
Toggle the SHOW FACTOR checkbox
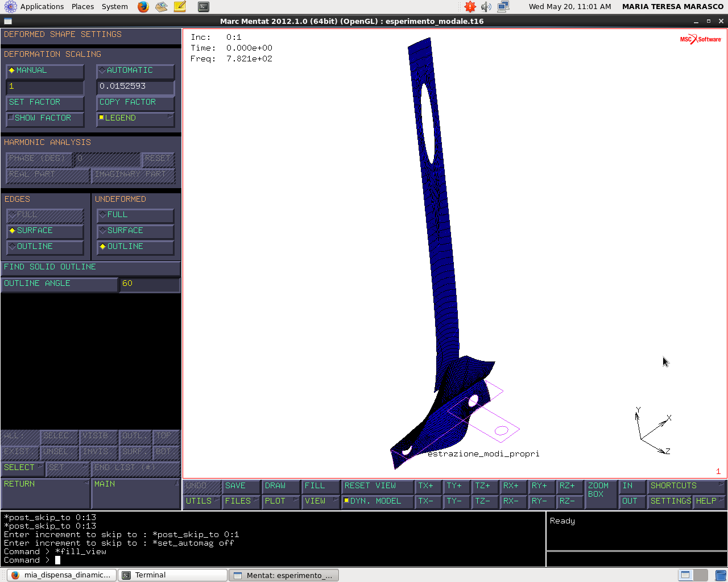click(44, 118)
